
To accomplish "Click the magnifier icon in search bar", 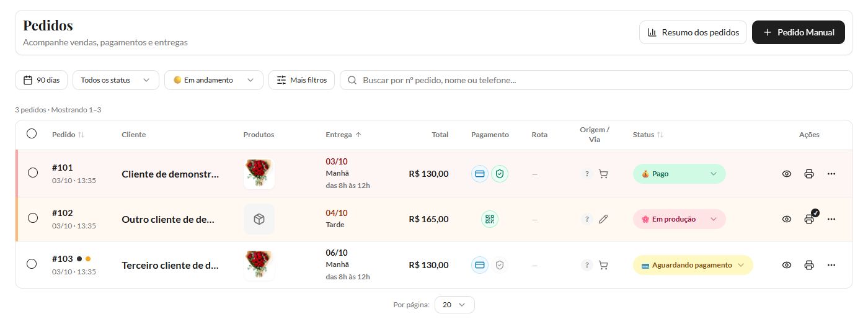I will click(352, 80).
